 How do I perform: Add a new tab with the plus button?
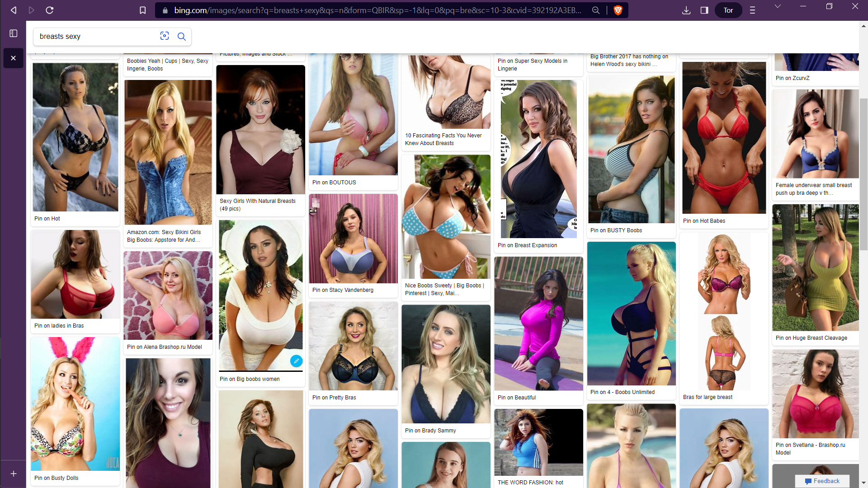coord(14,474)
